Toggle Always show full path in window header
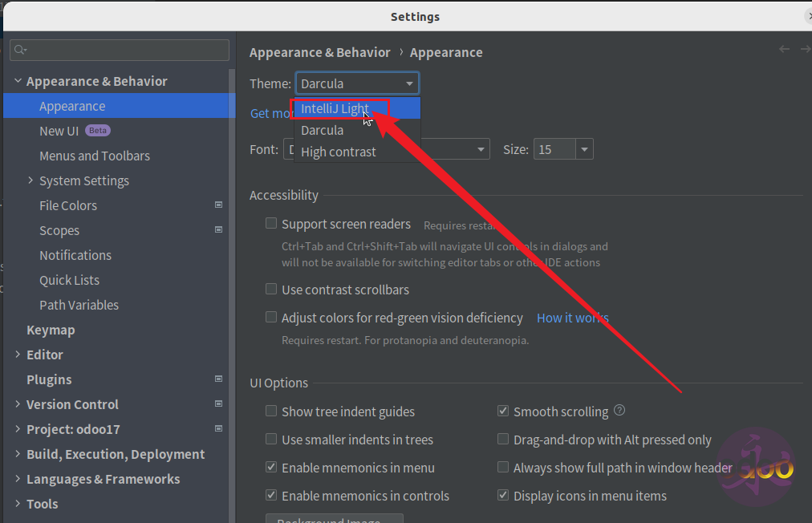The height and width of the screenshot is (523, 812). click(503, 467)
